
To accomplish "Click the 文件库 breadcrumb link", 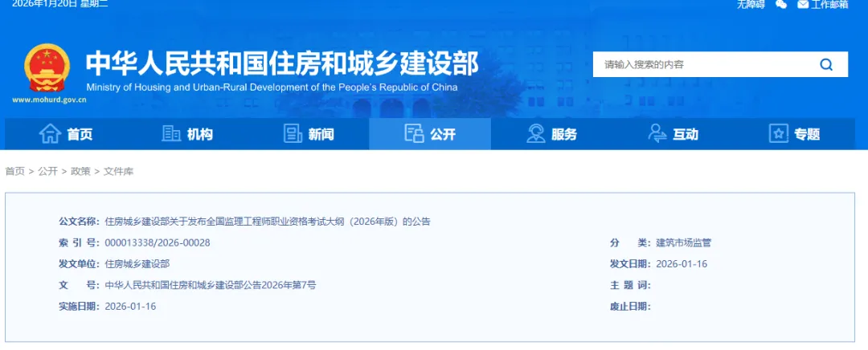I will click(118, 172).
